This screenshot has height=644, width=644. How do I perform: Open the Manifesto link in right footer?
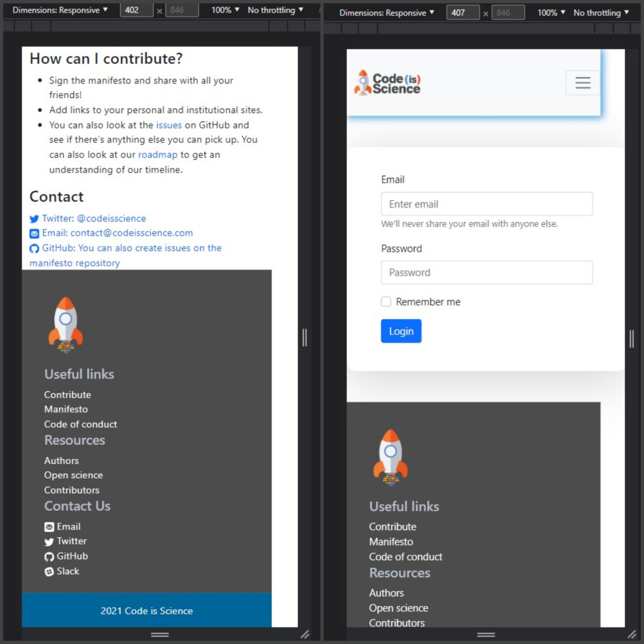[x=391, y=542]
